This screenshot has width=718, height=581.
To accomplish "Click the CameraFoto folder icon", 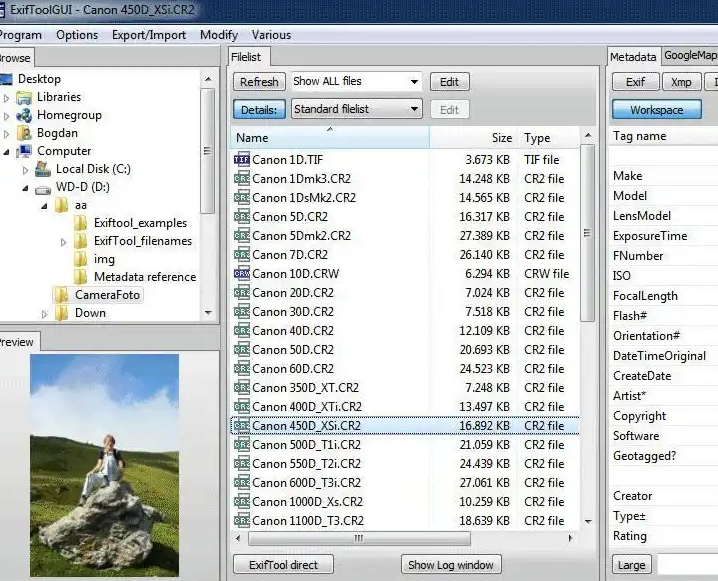I will (61, 295).
